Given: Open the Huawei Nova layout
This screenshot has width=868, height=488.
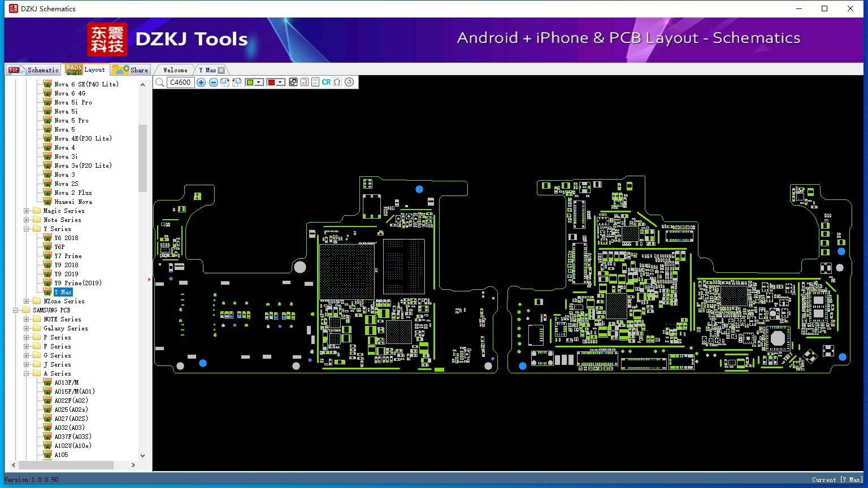Looking at the screenshot, I should (x=73, y=202).
